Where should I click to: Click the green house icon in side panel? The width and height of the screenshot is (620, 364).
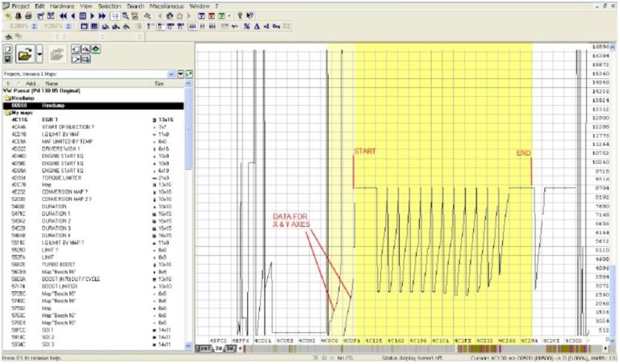(95, 49)
